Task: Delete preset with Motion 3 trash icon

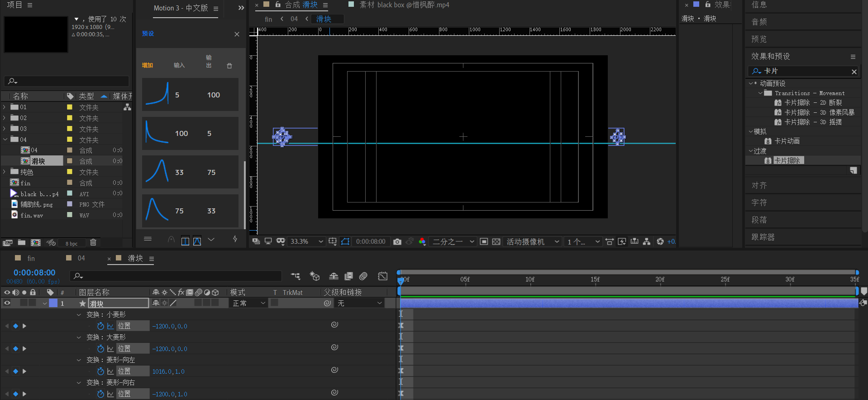Action: 229,66
